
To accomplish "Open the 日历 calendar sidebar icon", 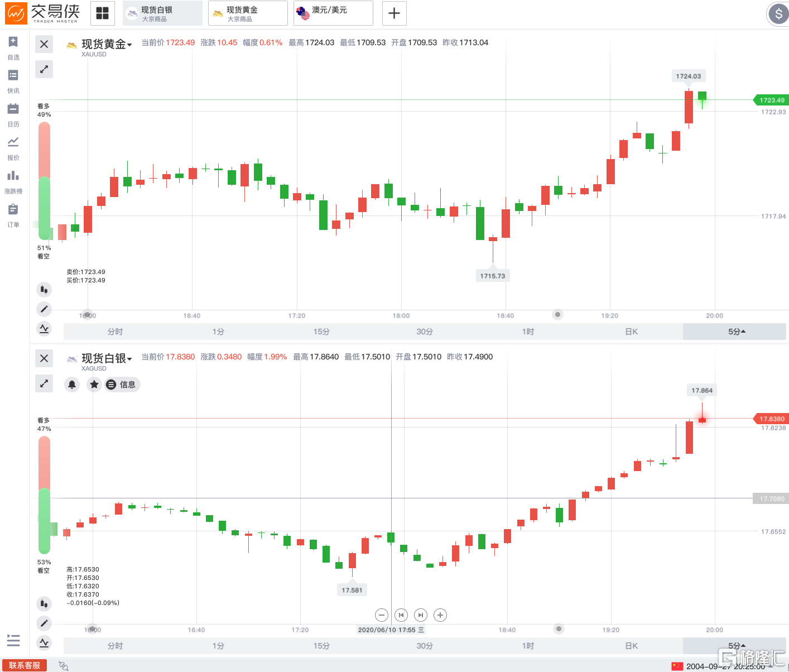I will [13, 115].
